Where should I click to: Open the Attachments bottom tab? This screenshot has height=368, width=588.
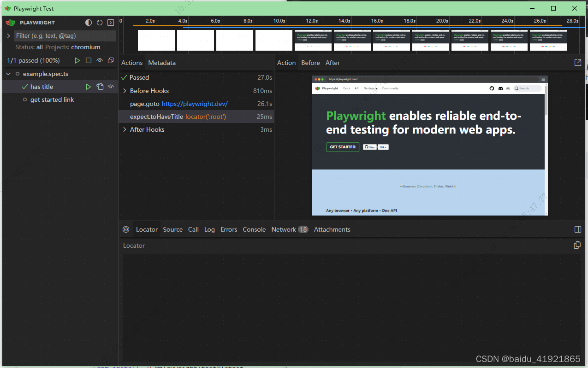point(332,229)
